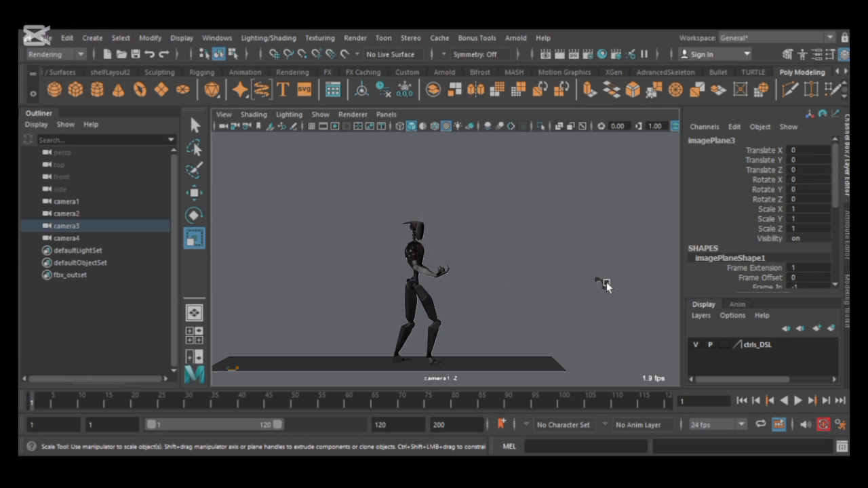
Task: Click the Save scene icon
Action: click(x=135, y=54)
